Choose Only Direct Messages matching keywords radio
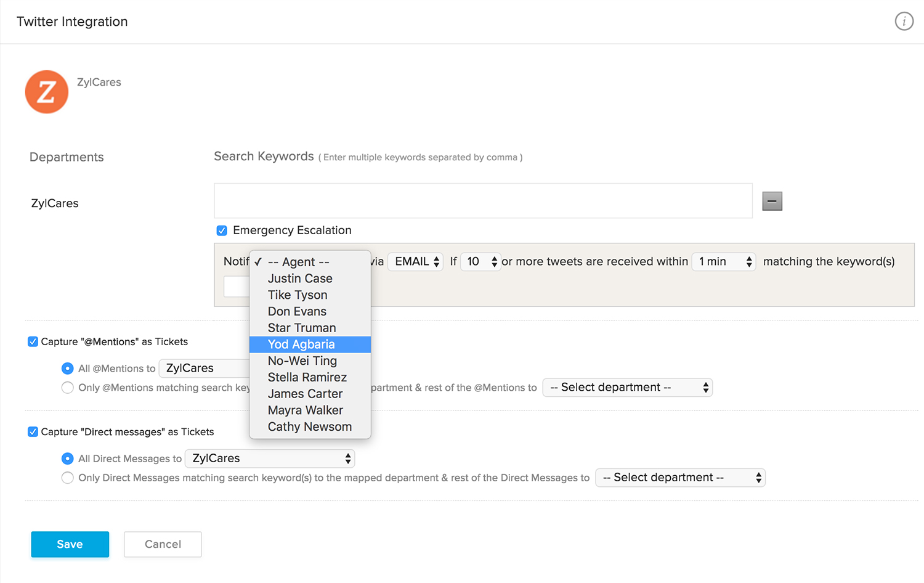924x583 pixels. coord(68,478)
